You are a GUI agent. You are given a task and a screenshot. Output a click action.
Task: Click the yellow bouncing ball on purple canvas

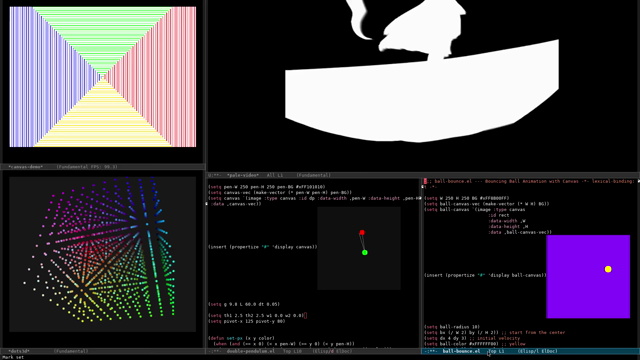click(x=608, y=269)
